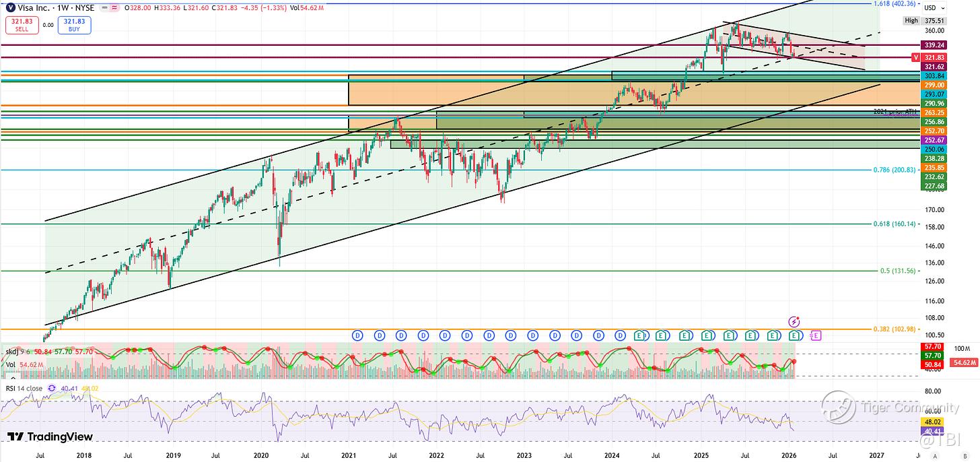The height and width of the screenshot is (462, 980).
Task: Click the 293.07 price level label
Action: [x=933, y=94]
